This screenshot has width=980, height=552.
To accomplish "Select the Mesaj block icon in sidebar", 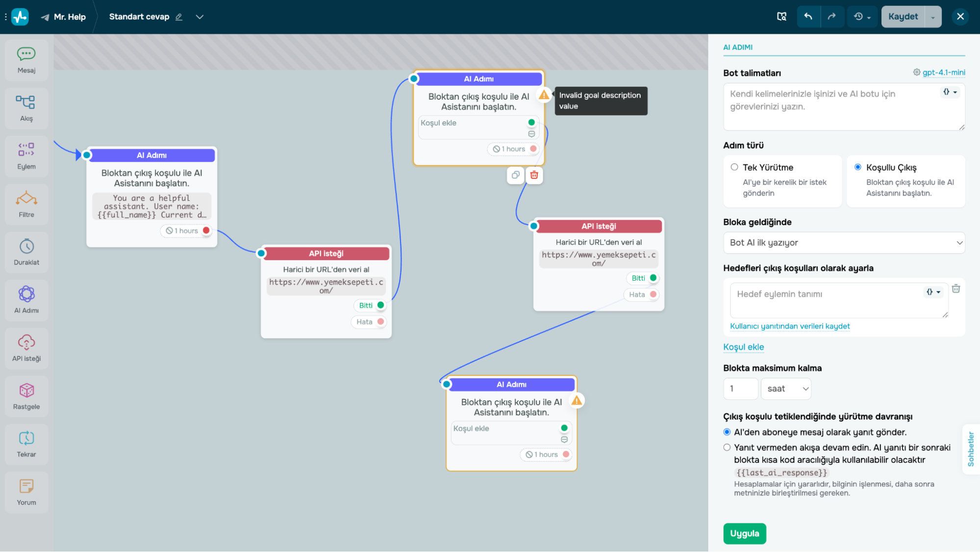I will (26, 54).
